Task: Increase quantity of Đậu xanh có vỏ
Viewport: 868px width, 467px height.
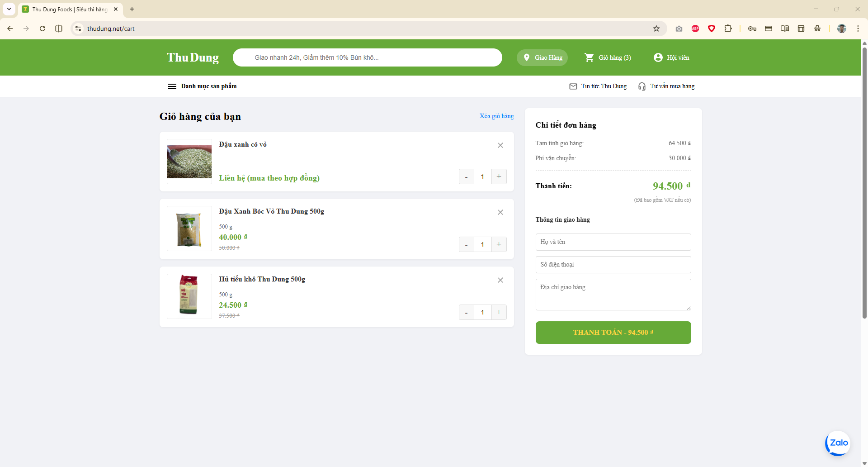Action: (499, 176)
